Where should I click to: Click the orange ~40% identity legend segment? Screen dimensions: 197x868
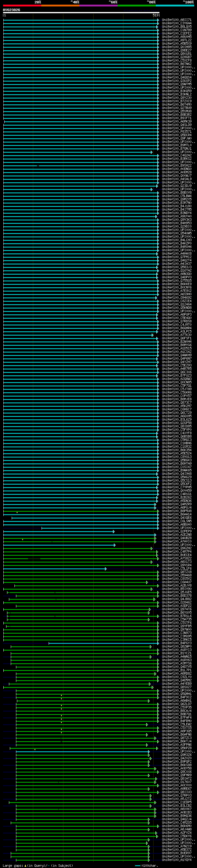[60, 6]
